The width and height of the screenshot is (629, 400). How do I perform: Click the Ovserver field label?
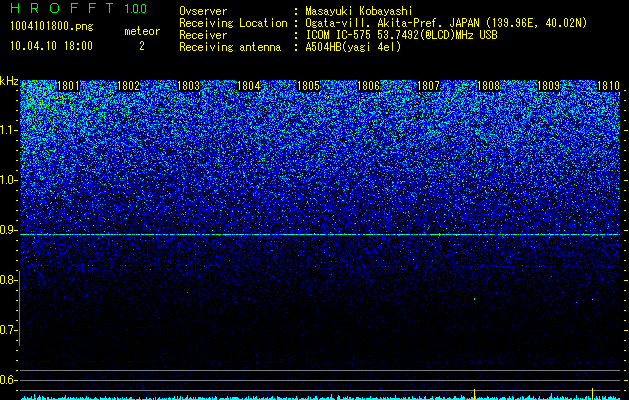click(x=203, y=12)
